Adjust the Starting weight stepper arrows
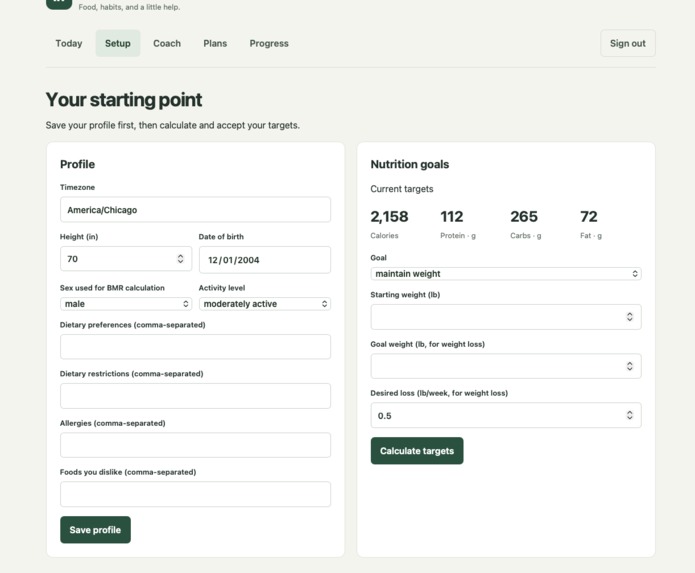 point(629,317)
